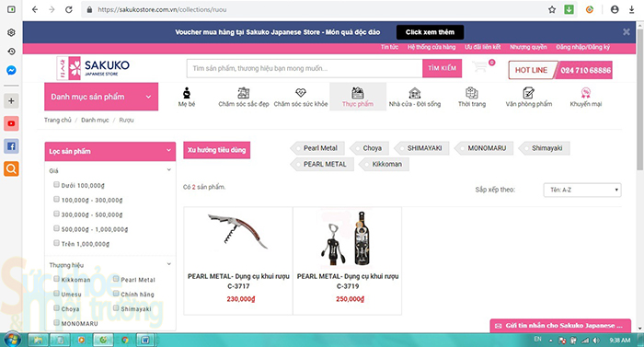Click the Click xem thêm voucher button
Image resolution: width=644 pixels, height=347 pixels.
[x=430, y=32]
